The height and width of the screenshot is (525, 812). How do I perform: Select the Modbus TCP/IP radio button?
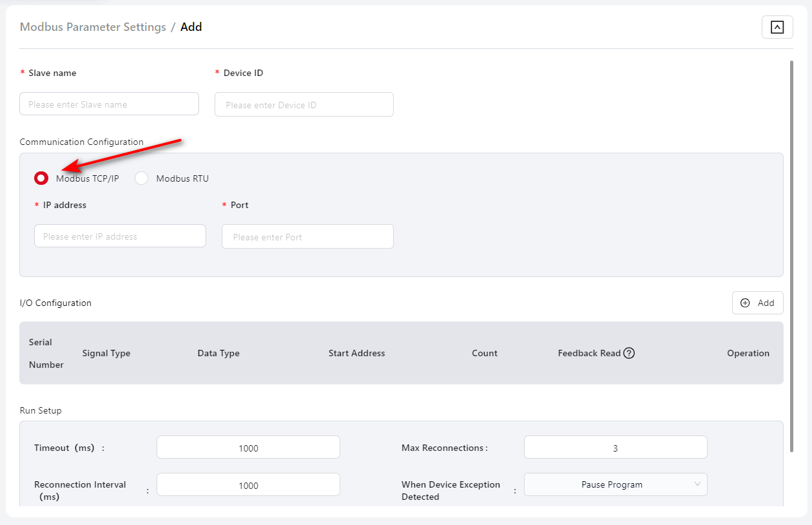point(41,178)
